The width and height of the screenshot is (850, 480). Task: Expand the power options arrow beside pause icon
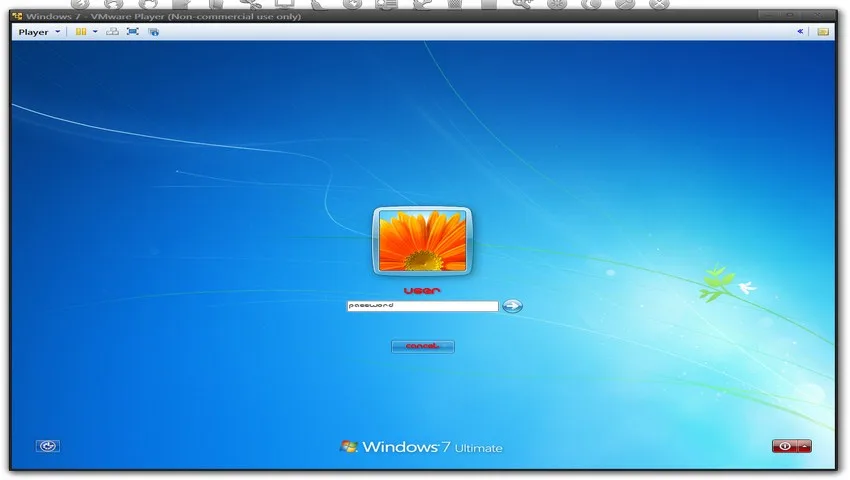pos(95,32)
